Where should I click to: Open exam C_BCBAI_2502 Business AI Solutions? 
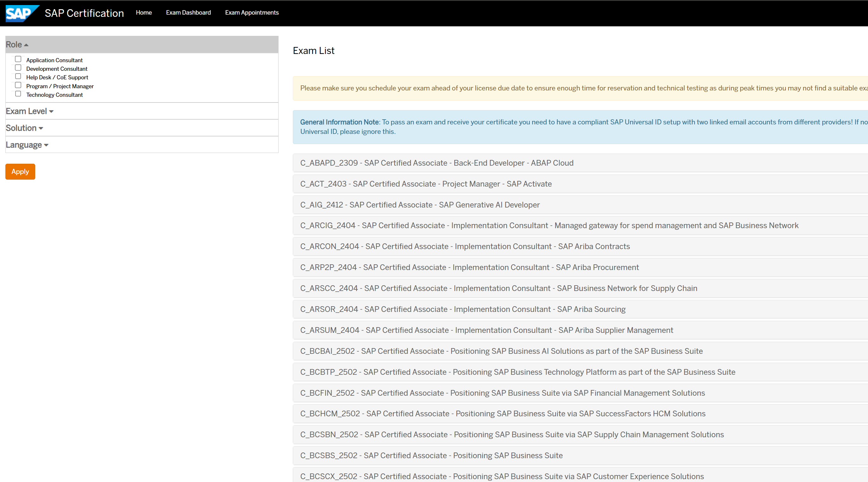pos(580,351)
